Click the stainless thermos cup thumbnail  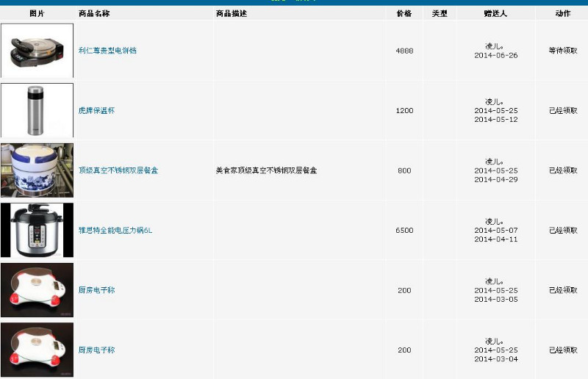(37, 110)
